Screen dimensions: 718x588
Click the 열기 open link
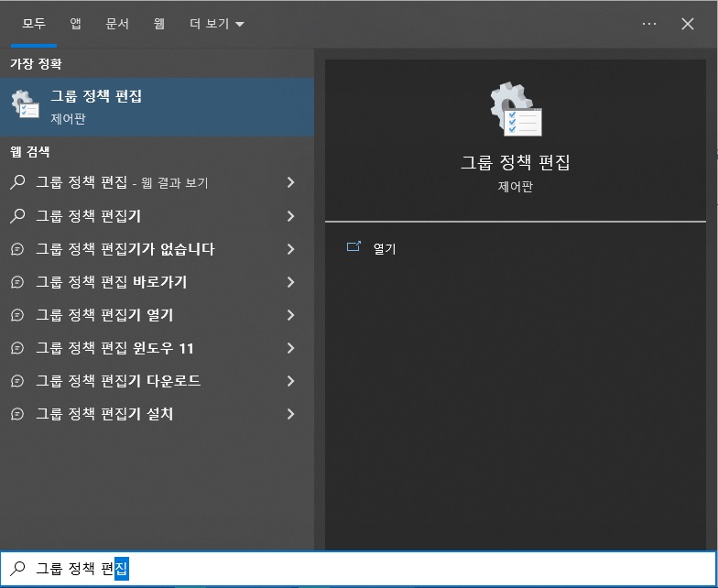coord(385,249)
